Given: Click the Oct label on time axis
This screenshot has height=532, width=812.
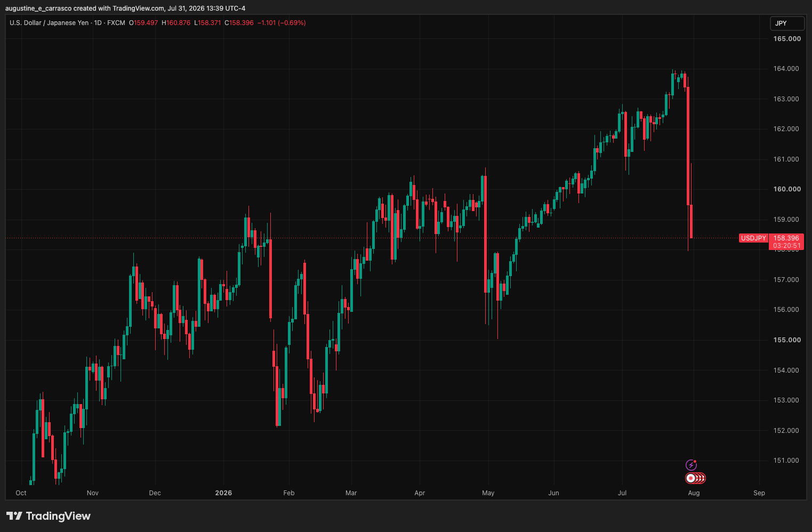Looking at the screenshot, I should coord(21,493).
